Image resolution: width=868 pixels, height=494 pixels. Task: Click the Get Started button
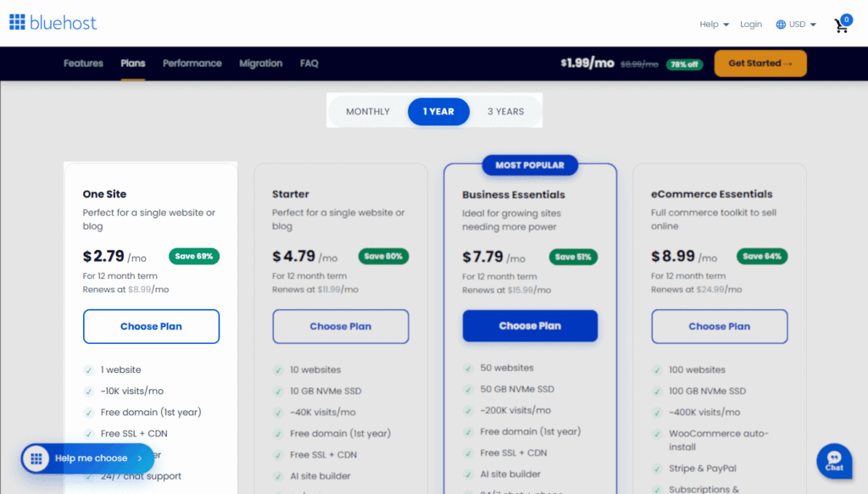(760, 63)
